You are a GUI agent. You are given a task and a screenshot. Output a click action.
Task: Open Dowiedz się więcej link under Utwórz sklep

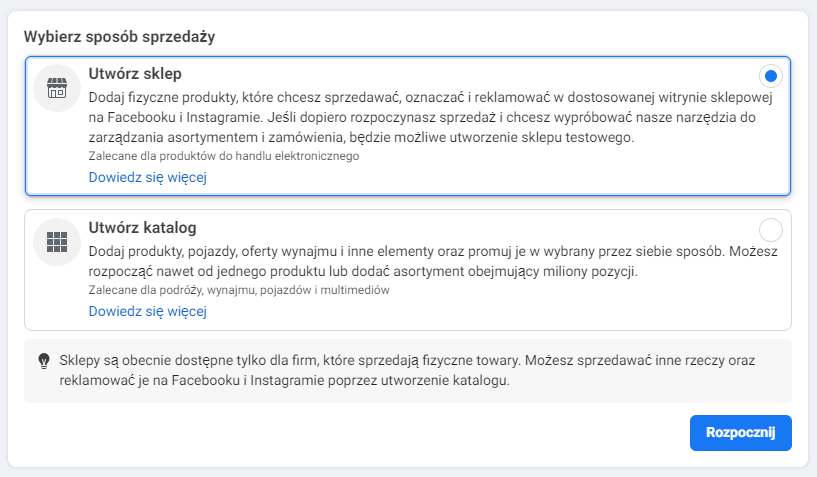[x=147, y=177]
